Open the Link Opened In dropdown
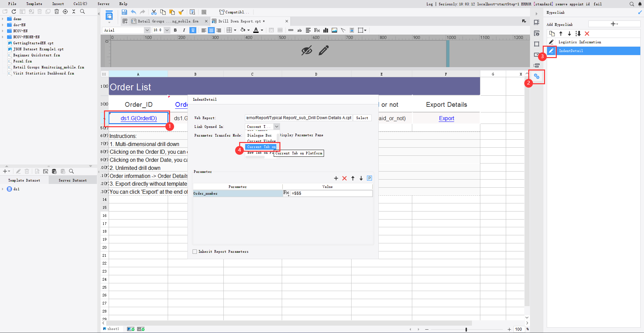 point(276,127)
